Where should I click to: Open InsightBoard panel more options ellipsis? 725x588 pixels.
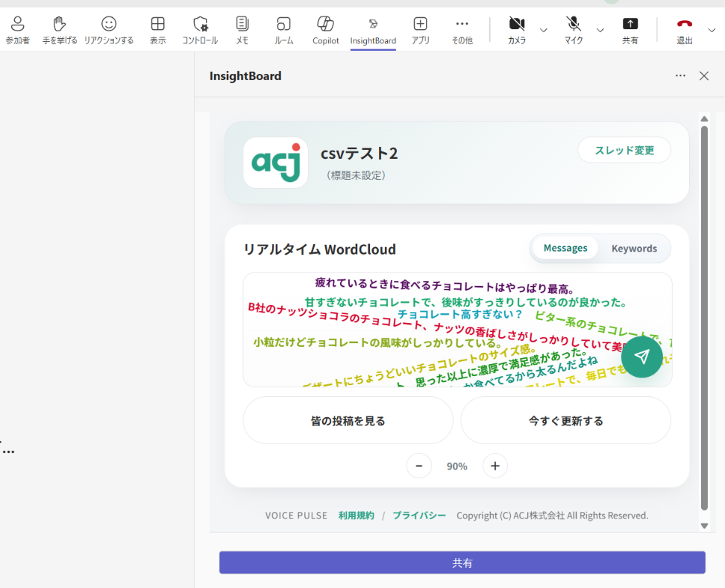[680, 75]
